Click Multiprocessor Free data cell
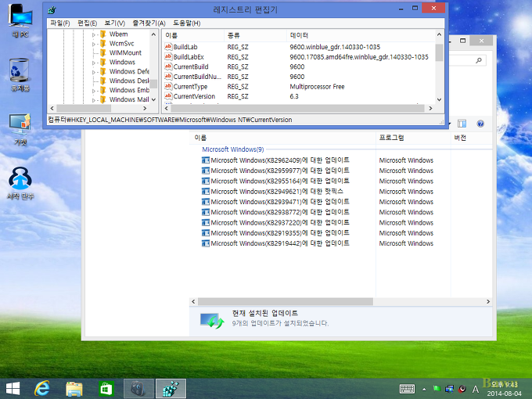This screenshot has height=399, width=532. pos(317,87)
